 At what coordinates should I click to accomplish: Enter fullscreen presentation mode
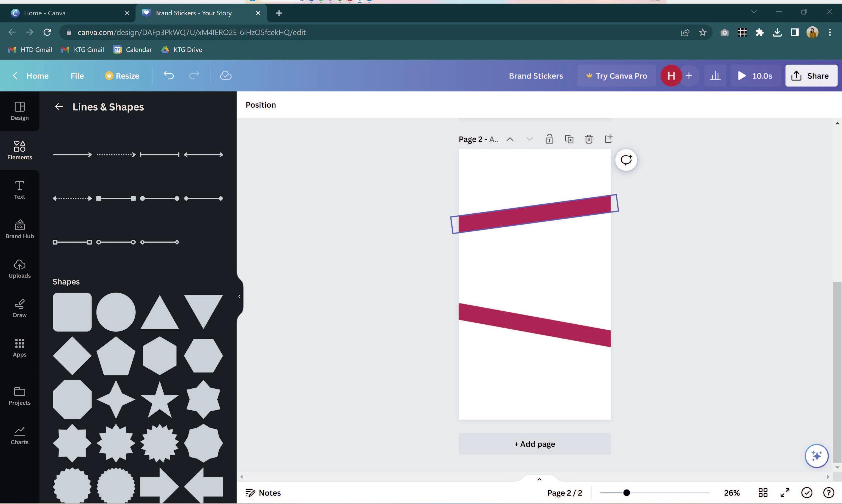click(x=784, y=493)
